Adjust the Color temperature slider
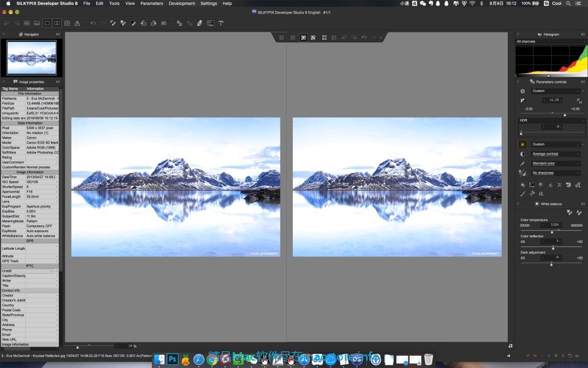The width and height of the screenshot is (588, 368). (552, 232)
